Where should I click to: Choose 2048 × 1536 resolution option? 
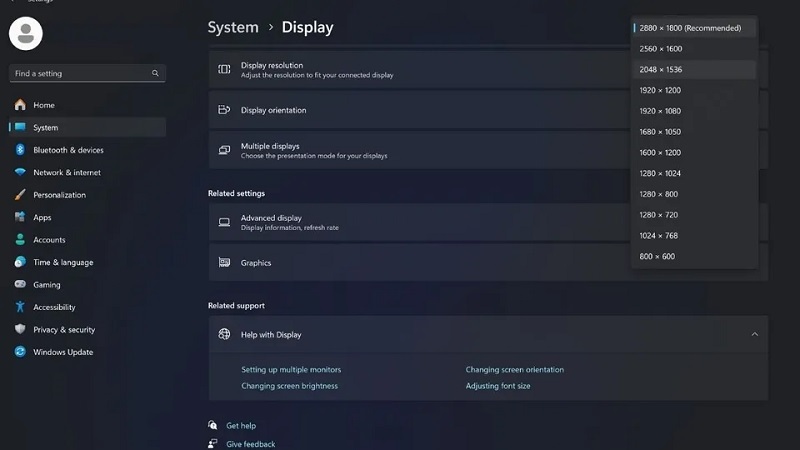(694, 69)
